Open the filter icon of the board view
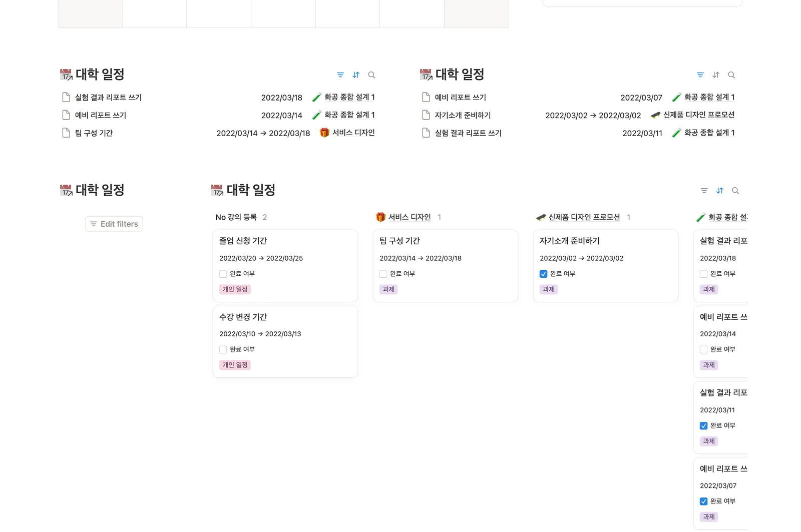 pyautogui.click(x=704, y=191)
